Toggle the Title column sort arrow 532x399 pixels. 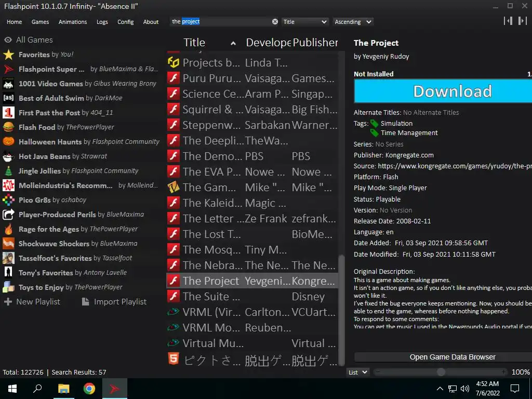point(233,43)
